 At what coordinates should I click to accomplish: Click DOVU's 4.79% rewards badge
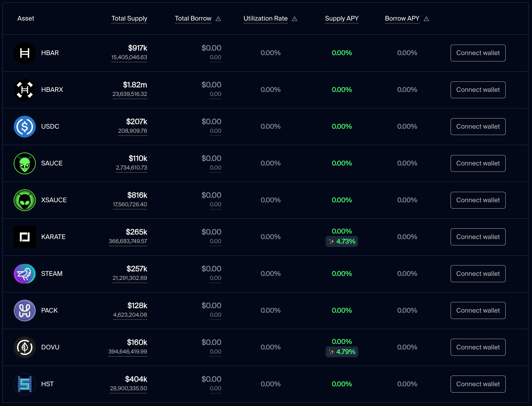tap(342, 352)
